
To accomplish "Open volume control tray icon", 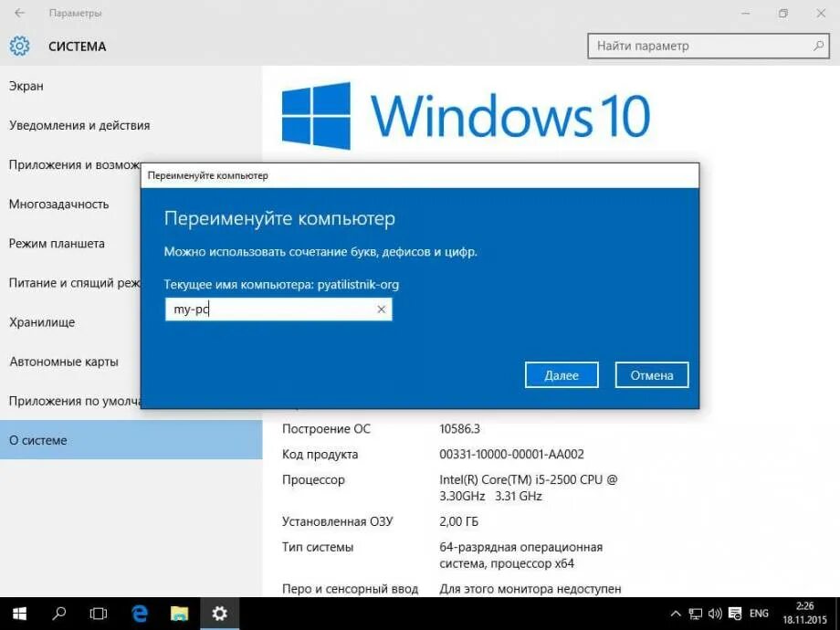I will pyautogui.click(x=715, y=614).
